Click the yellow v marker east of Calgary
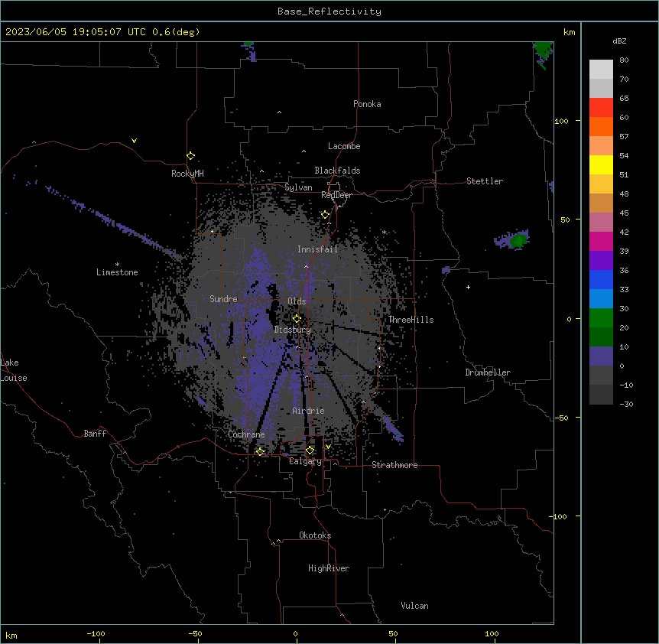The image size is (659, 644). click(328, 447)
